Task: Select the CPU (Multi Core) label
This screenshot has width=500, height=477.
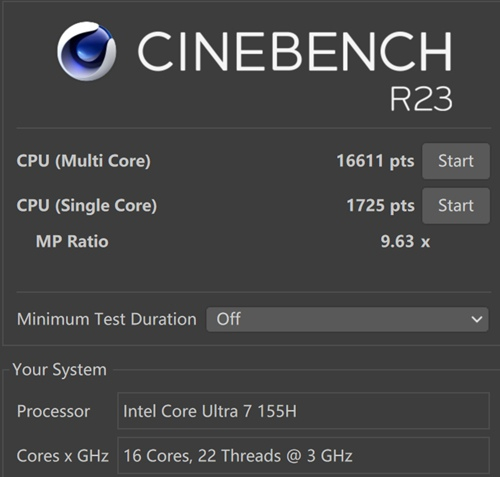Action: point(84,161)
